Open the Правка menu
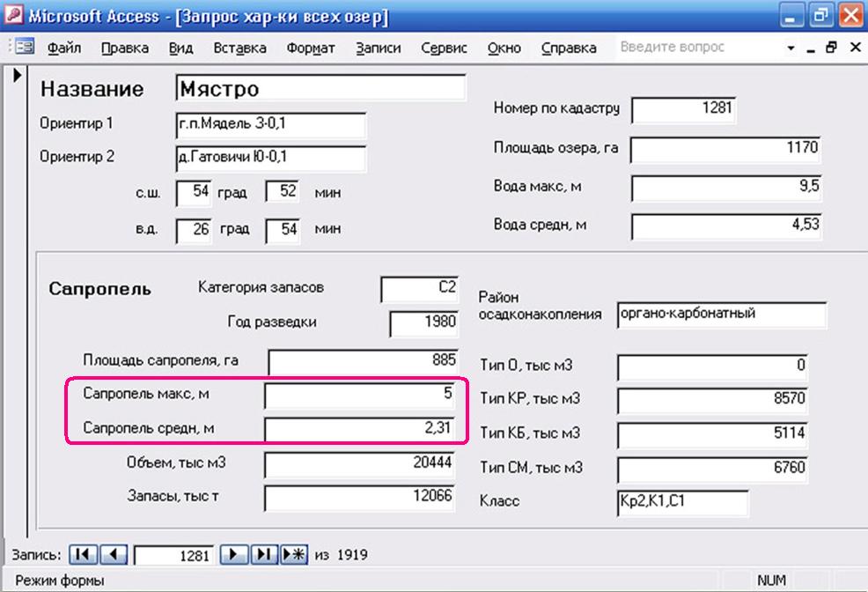The height and width of the screenshot is (592, 868). (x=124, y=48)
